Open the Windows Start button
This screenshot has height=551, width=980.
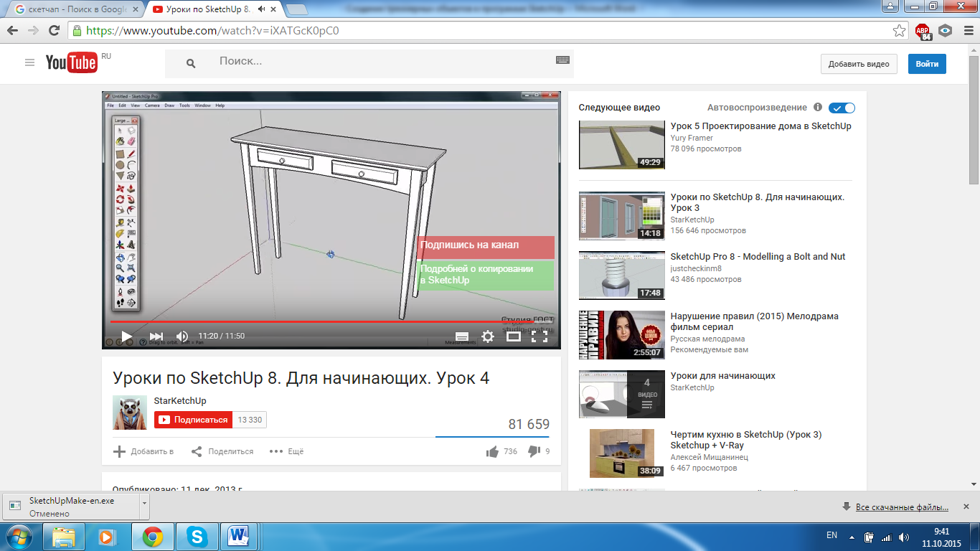click(x=19, y=537)
